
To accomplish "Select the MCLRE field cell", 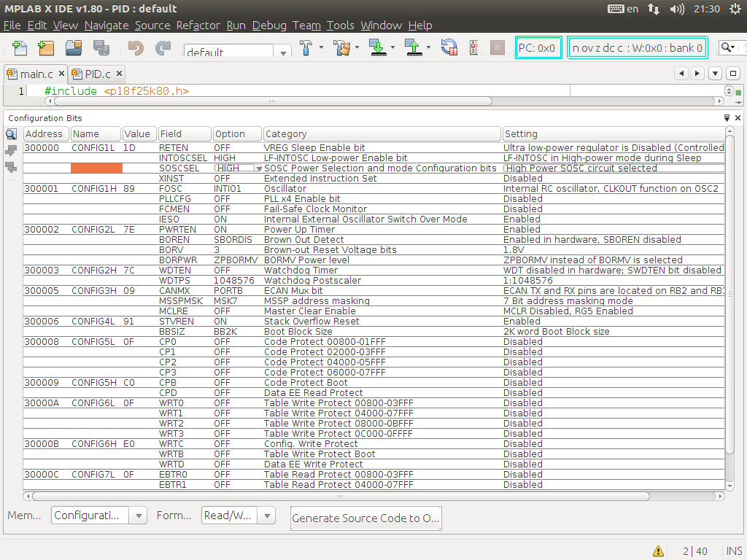I will (x=185, y=311).
